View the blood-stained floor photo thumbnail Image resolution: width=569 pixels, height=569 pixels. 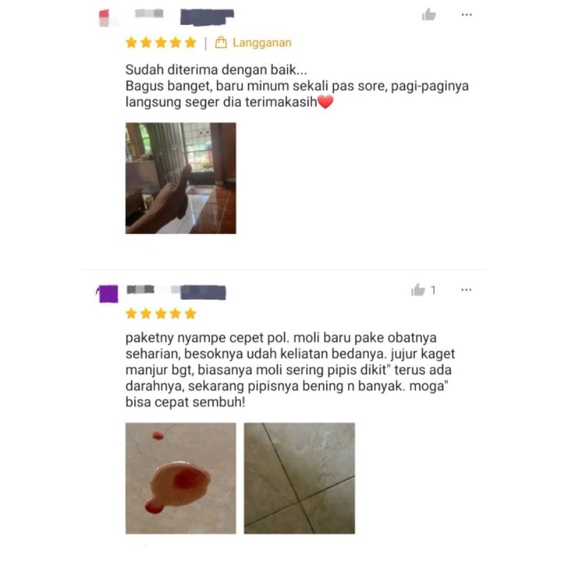[181, 478]
